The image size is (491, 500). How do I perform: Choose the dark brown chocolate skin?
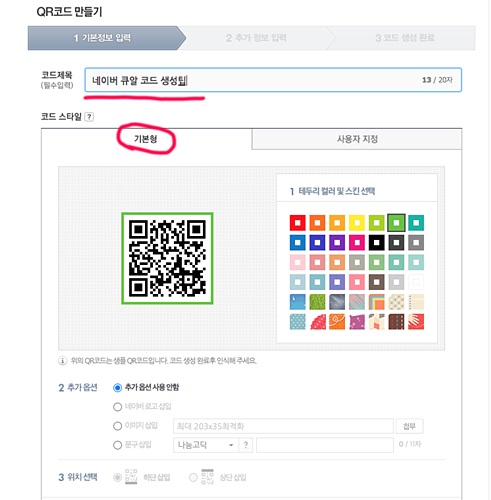click(x=396, y=322)
